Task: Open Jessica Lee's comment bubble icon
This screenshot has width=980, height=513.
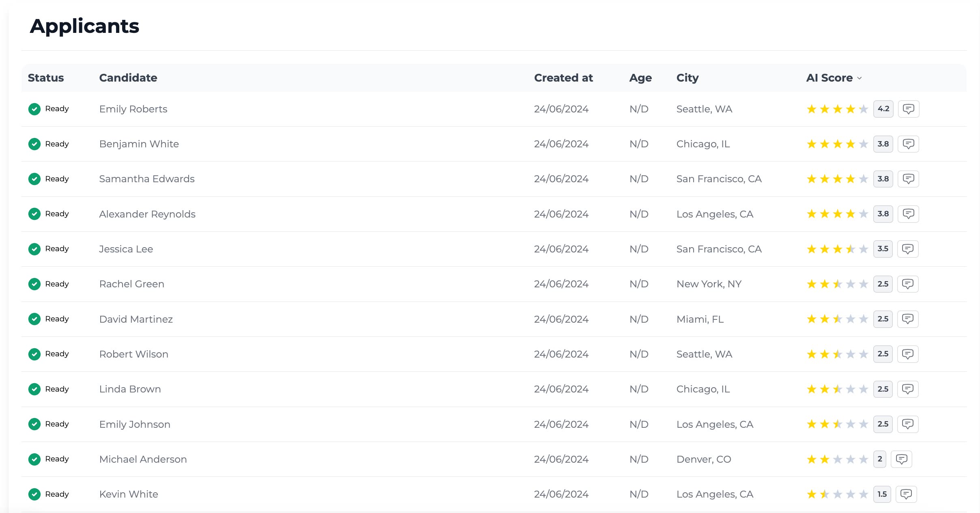Action: (907, 249)
